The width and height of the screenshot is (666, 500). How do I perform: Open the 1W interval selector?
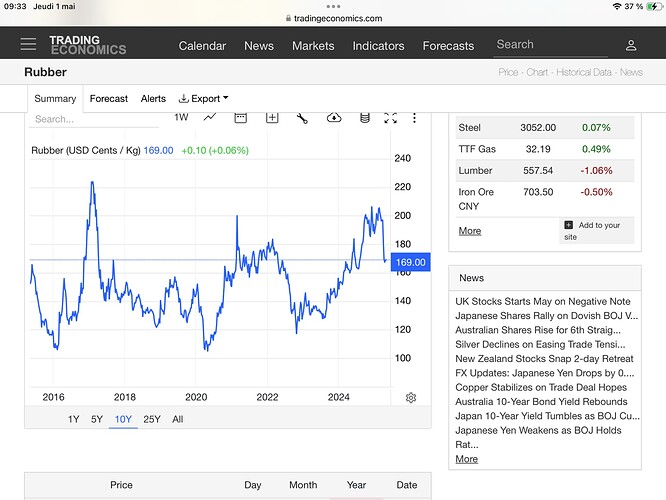(181, 117)
